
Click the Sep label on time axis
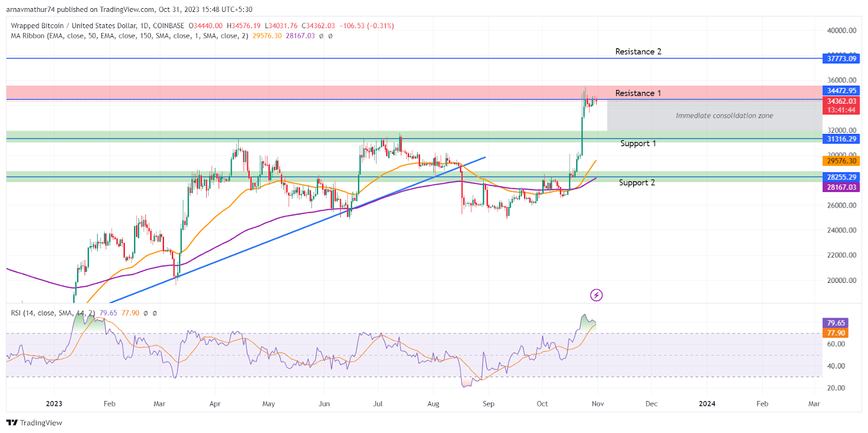click(x=488, y=404)
